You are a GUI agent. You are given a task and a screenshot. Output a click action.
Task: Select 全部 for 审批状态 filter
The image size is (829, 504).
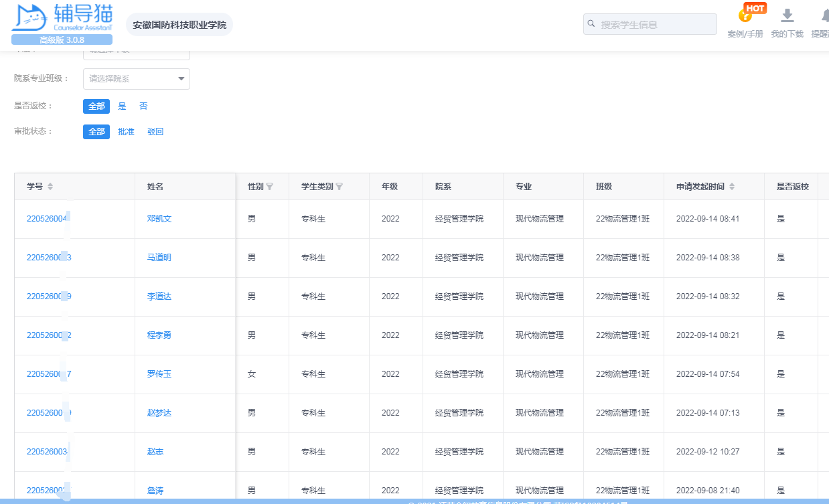point(96,132)
